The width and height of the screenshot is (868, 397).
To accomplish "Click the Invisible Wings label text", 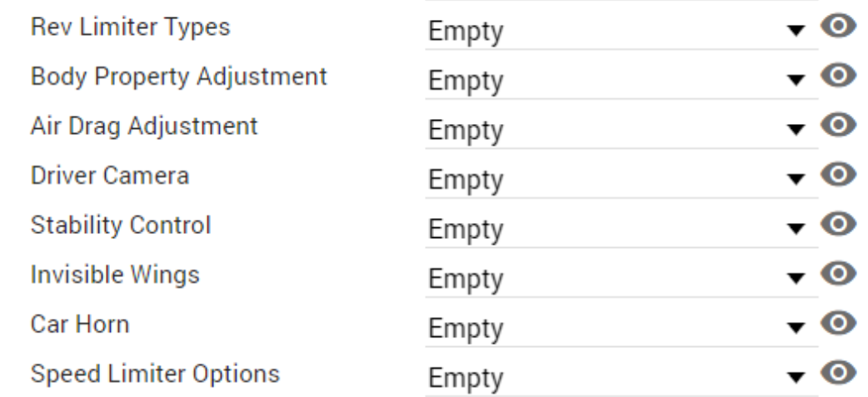I will coord(115,275).
